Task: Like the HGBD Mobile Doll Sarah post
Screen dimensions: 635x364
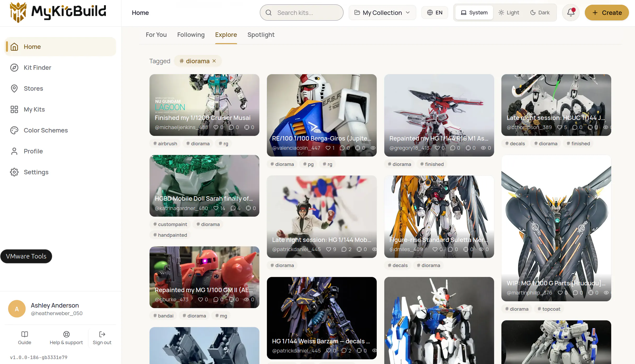Action: tap(216, 208)
